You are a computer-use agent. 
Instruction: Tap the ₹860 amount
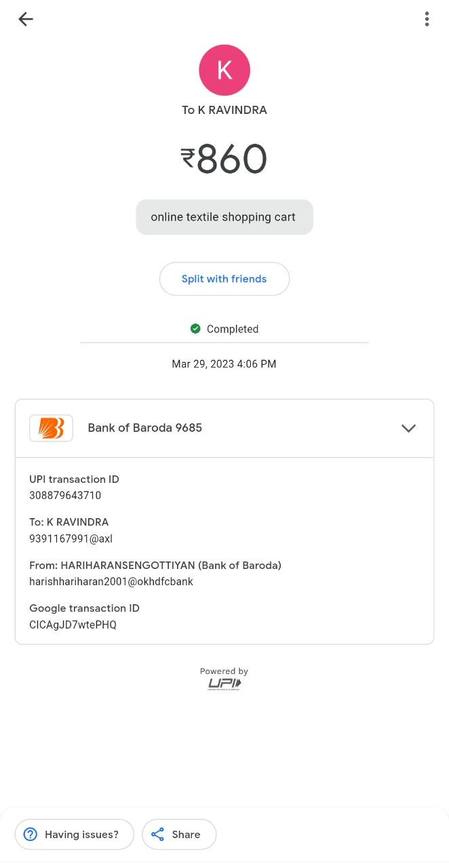pyautogui.click(x=224, y=159)
